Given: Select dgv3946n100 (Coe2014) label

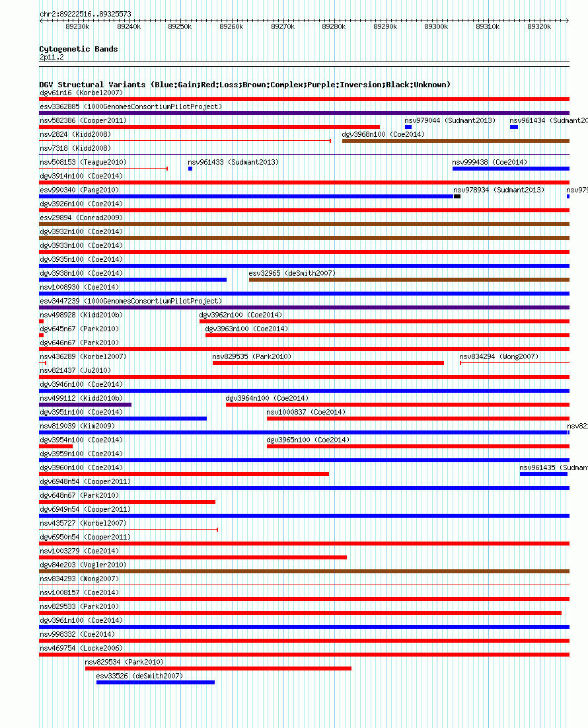Looking at the screenshot, I should pos(82,385).
